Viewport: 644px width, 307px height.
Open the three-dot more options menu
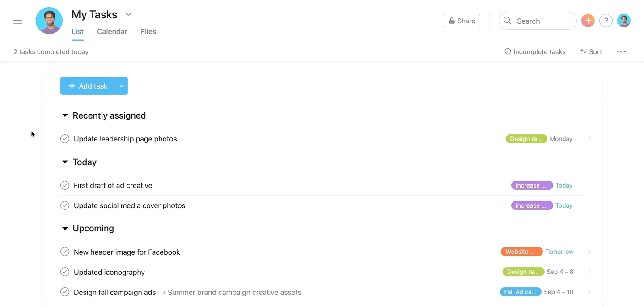point(621,52)
